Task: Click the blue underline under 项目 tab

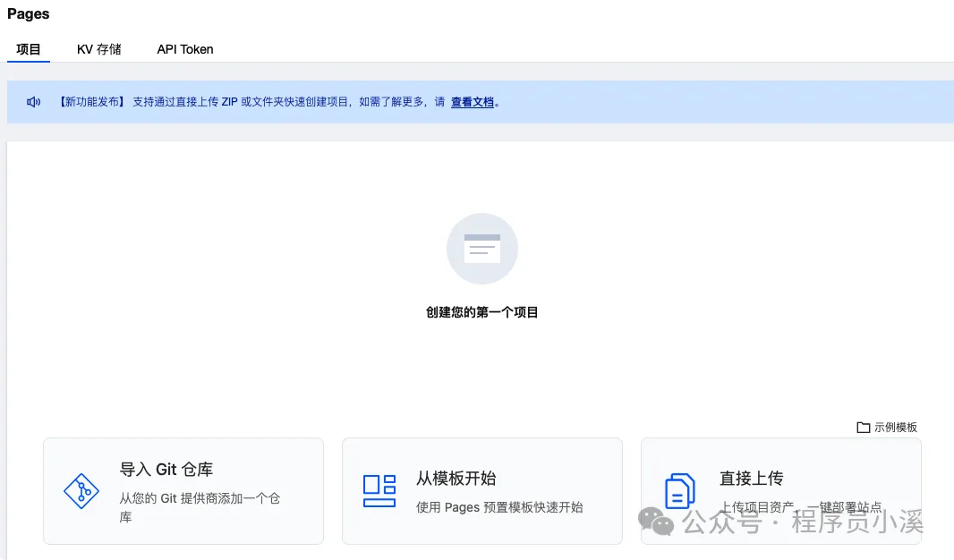Action: pos(29,63)
